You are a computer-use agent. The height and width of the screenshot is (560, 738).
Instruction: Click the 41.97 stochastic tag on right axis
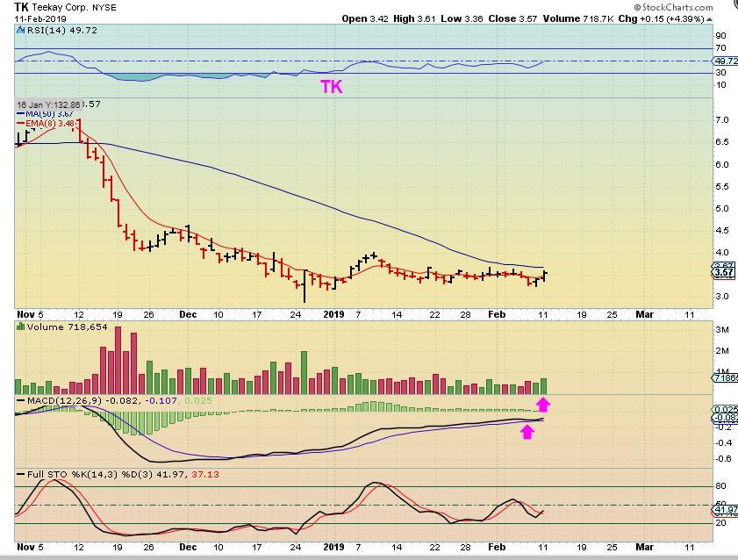(x=726, y=510)
